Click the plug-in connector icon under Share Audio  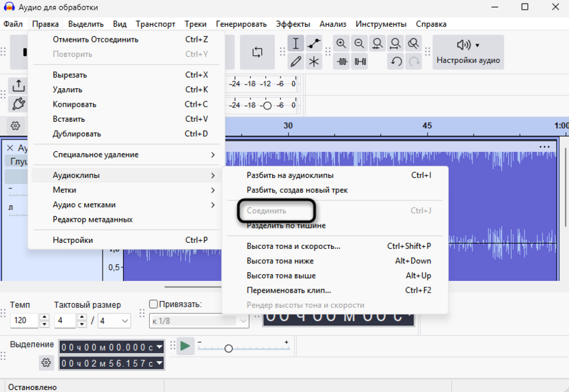click(x=18, y=104)
